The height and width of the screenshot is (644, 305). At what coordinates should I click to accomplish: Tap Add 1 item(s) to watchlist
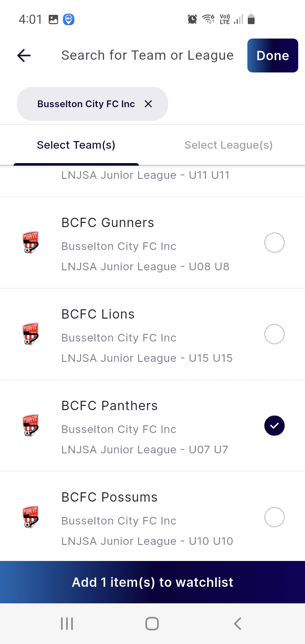coord(152,582)
